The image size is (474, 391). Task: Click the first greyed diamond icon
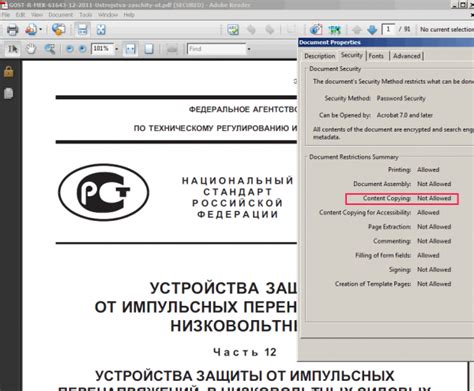pos(251,30)
